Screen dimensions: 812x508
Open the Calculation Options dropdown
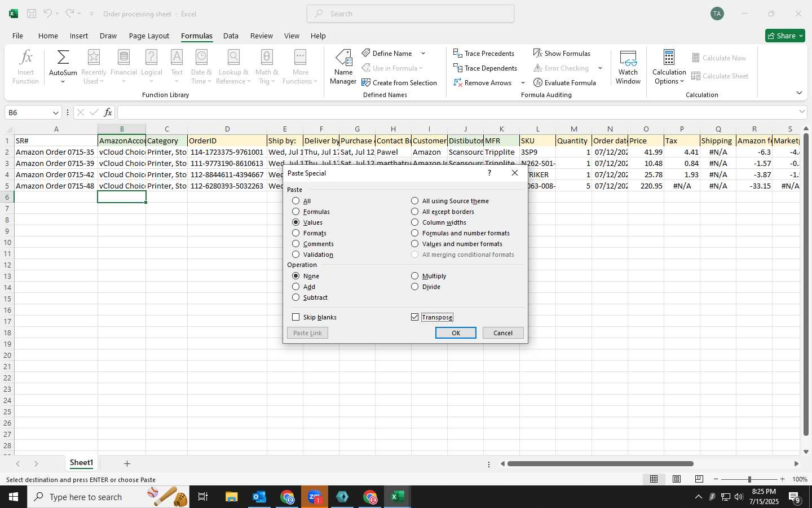tap(669, 67)
